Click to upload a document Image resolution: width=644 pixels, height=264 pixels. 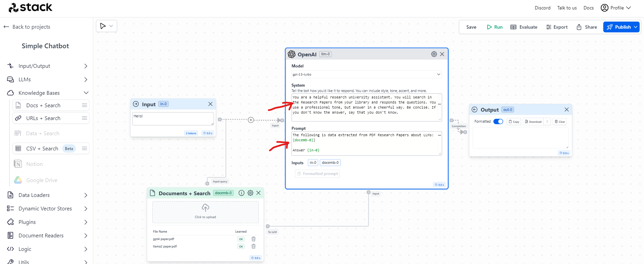pos(205,212)
